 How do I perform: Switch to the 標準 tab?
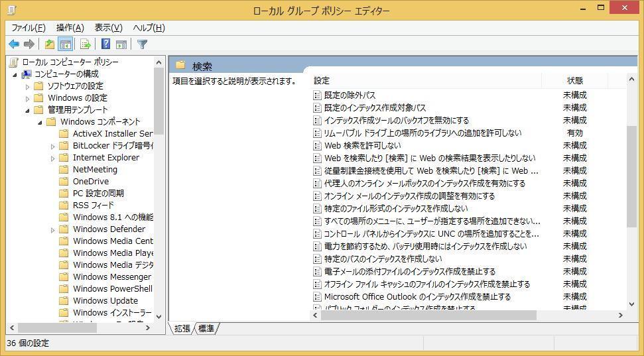pos(206,329)
